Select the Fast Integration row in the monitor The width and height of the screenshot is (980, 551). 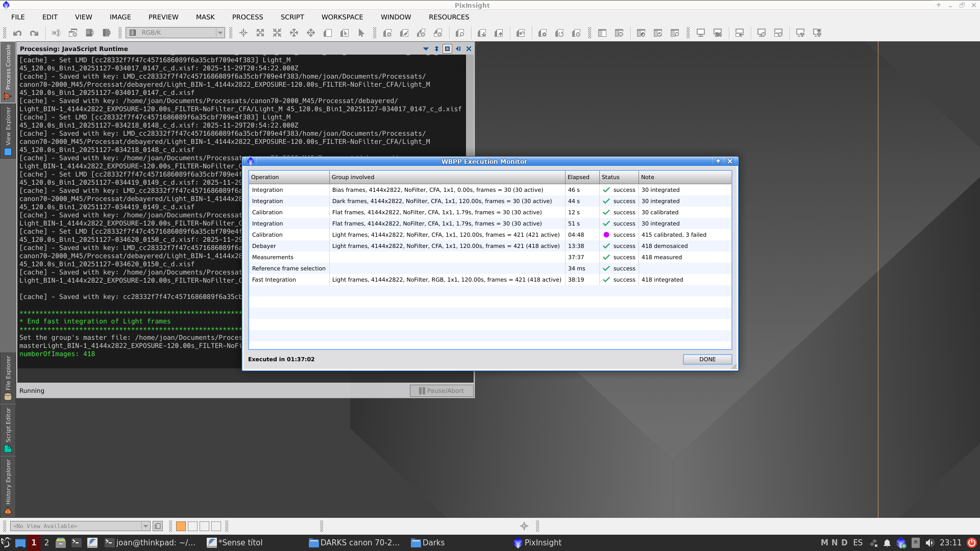[x=408, y=280]
